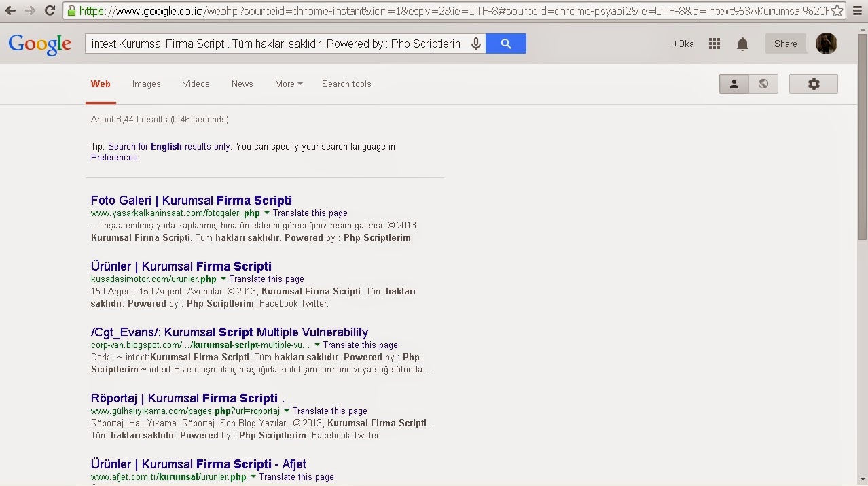Translate the gülhalıyıkama.com pages.php result
868x486 pixels.
[x=330, y=411]
